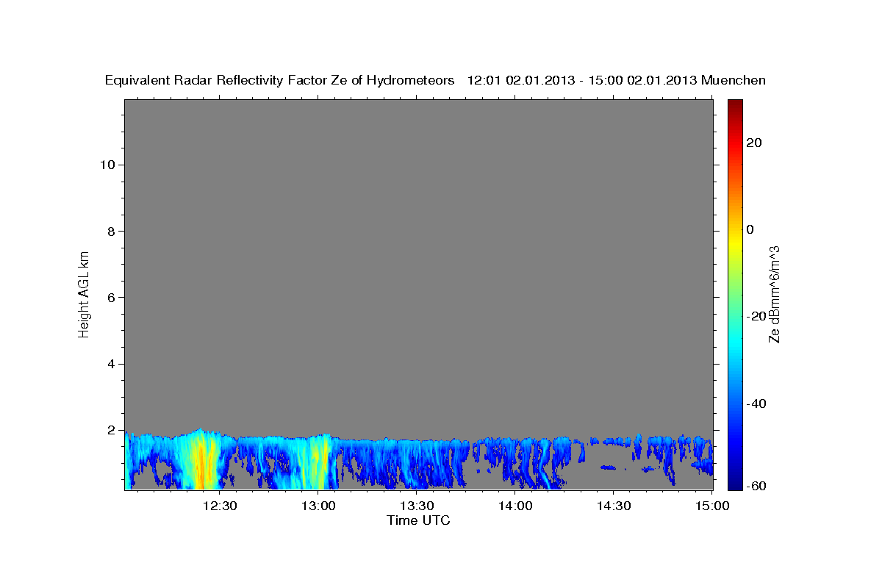Click the orange-red high reflectivity column near 12:25

pyautogui.click(x=203, y=463)
